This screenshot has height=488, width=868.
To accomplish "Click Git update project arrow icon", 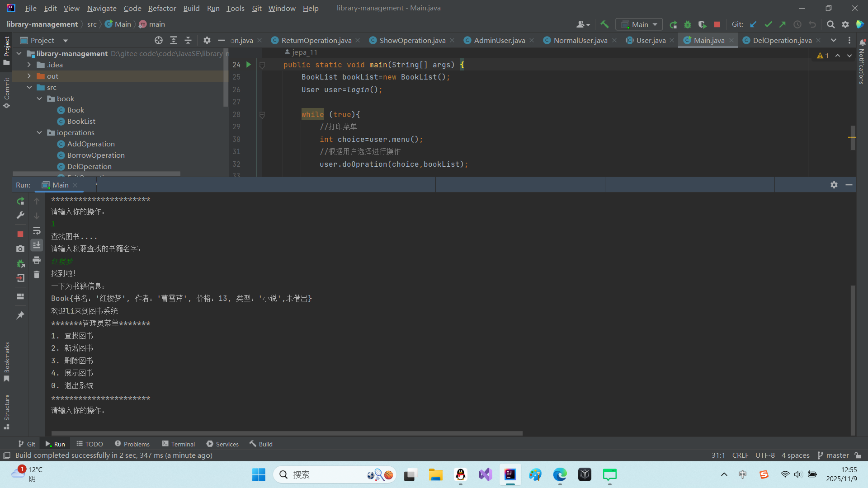I will click(753, 24).
